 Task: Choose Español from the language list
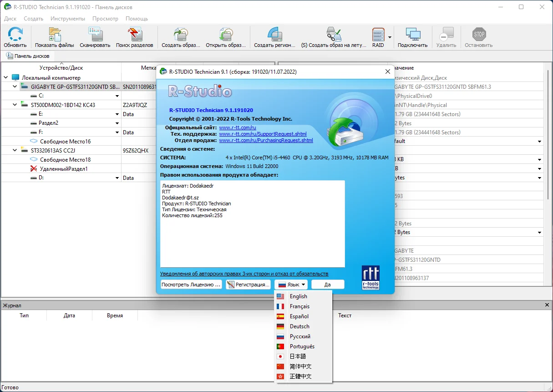[304, 316]
